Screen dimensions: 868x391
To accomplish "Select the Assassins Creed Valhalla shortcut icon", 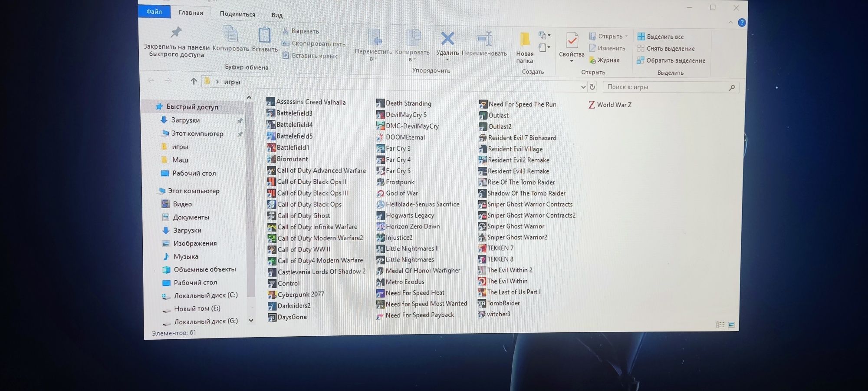I will [x=270, y=102].
